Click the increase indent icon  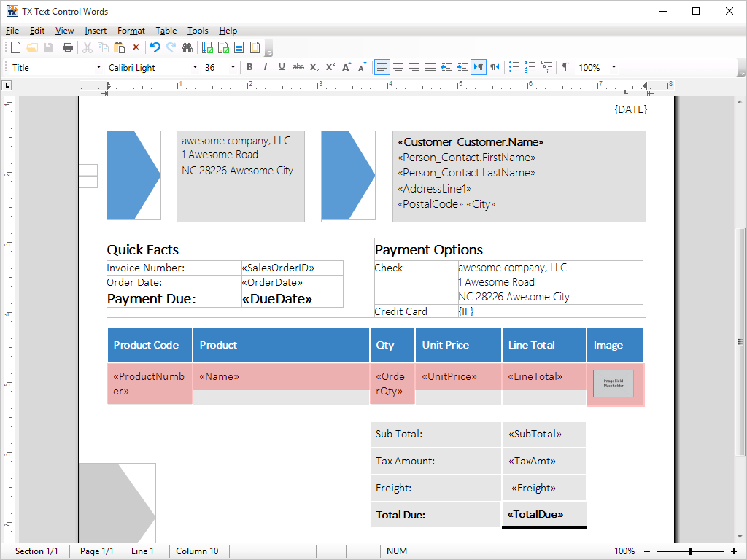coord(462,67)
